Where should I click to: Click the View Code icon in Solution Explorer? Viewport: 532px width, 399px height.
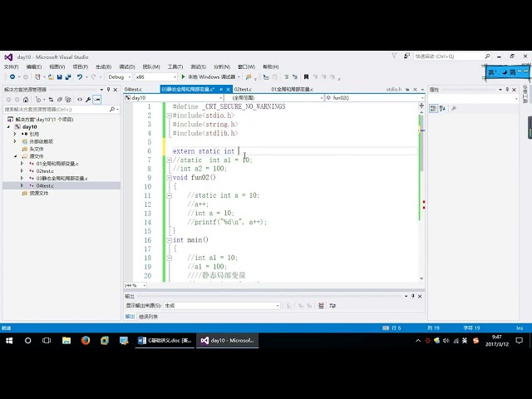80,100
